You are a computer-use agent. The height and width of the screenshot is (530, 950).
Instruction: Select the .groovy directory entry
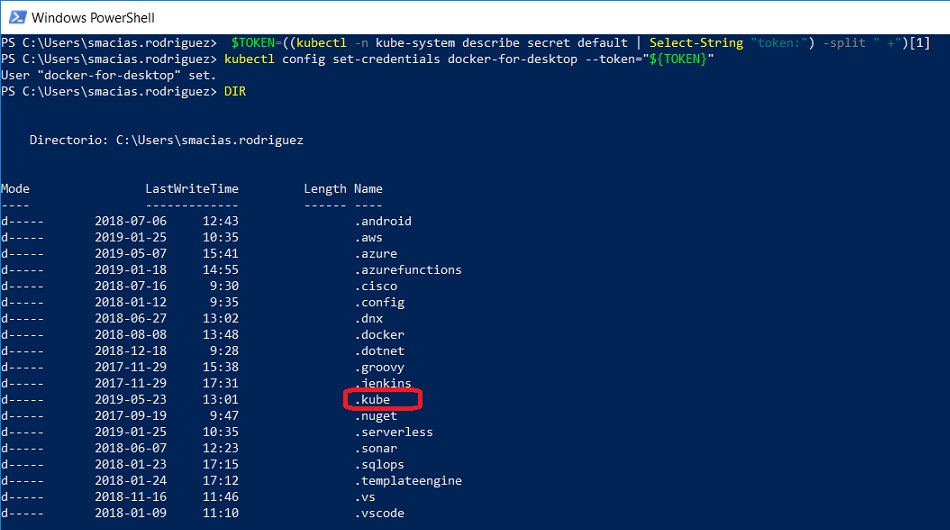pos(379,367)
